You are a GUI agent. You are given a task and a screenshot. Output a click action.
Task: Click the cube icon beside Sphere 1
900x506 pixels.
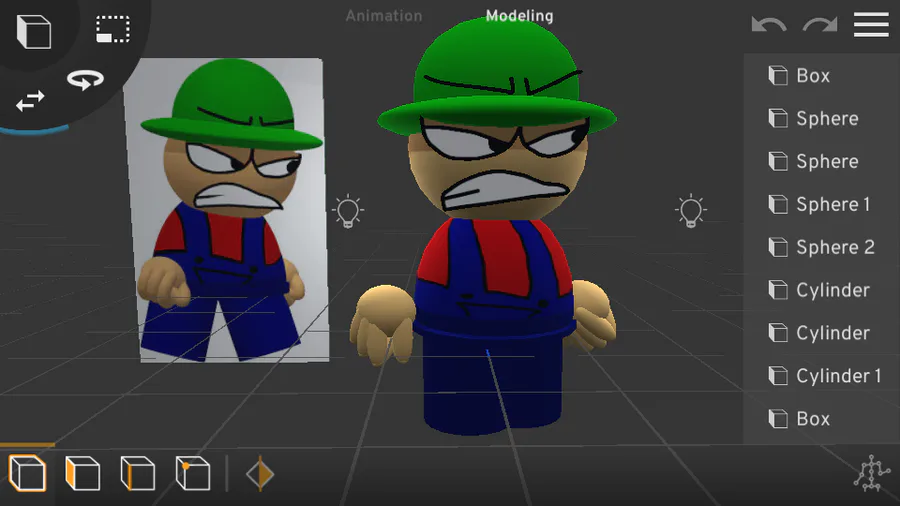click(x=778, y=204)
